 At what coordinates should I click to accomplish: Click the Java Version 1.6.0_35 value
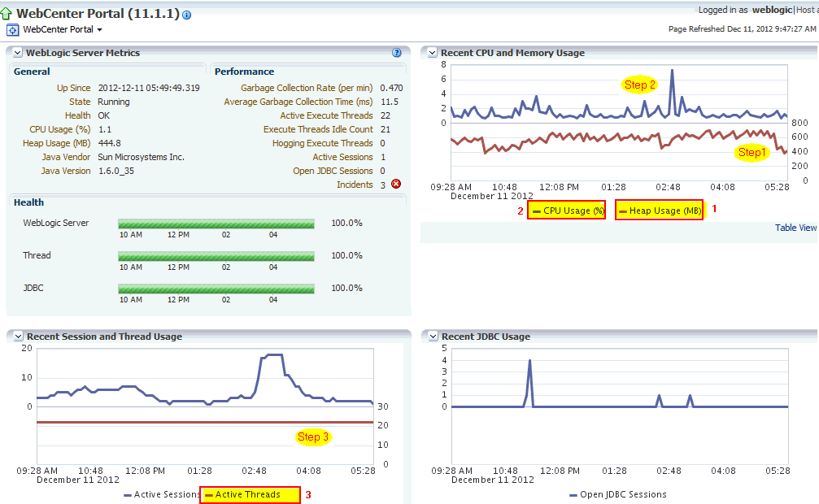(x=116, y=171)
